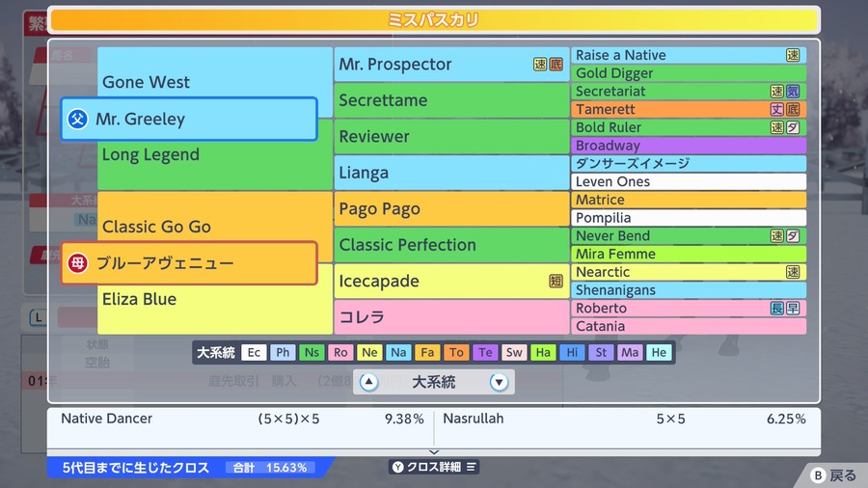Click the 速 icon on Bold Ruler row
Viewport: 868px width, 488px height.
click(777, 127)
